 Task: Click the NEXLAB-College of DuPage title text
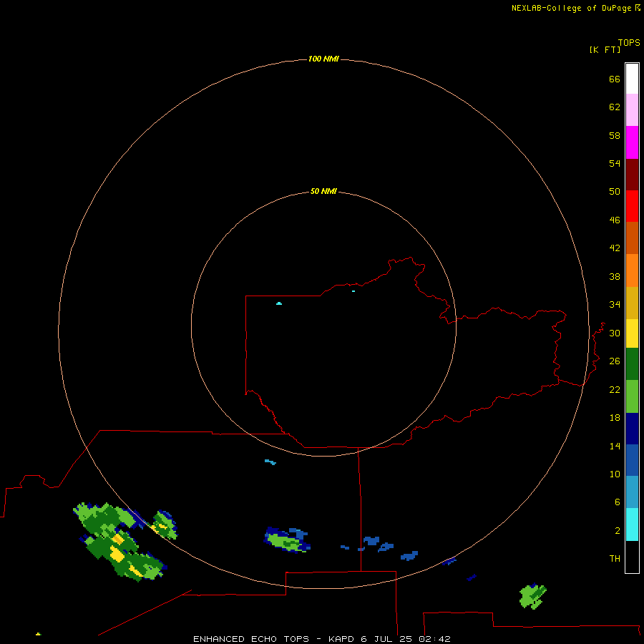point(571,8)
